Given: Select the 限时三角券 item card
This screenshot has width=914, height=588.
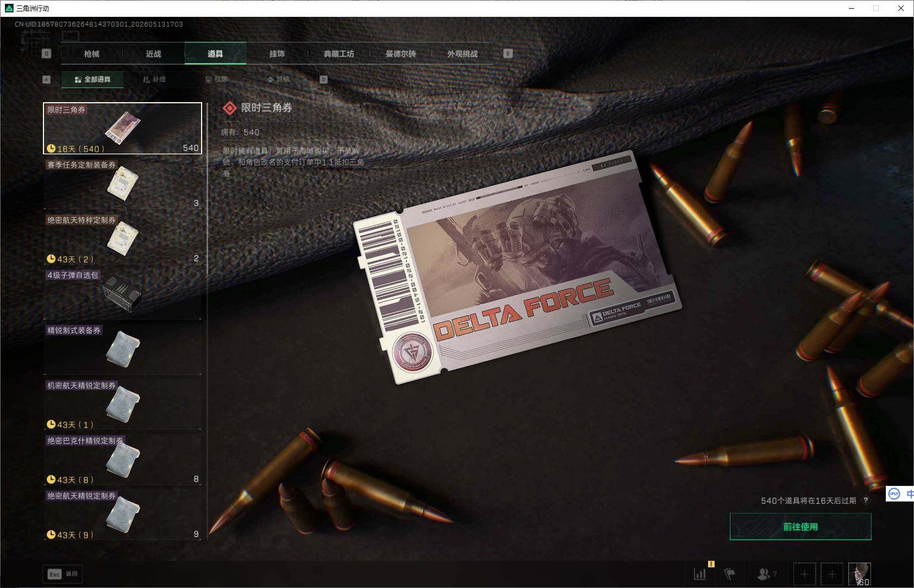Looking at the screenshot, I should 123,128.
